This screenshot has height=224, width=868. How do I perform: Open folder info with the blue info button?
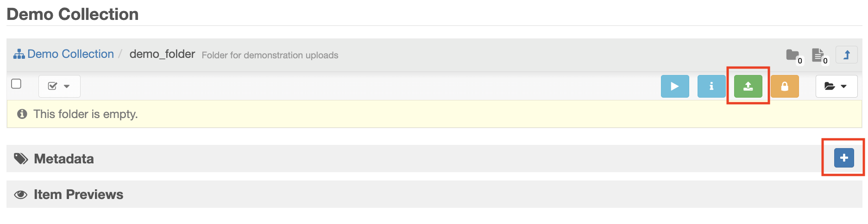pos(711,86)
